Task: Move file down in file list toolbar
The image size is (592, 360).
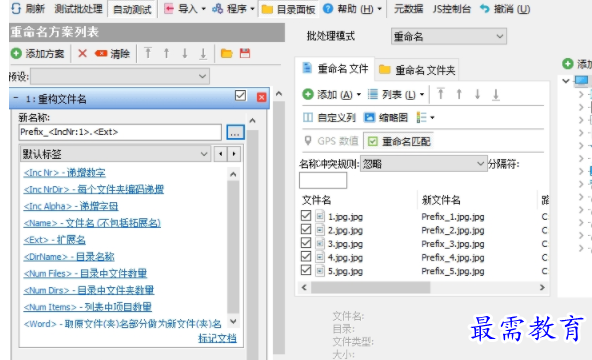Action: pos(477,94)
